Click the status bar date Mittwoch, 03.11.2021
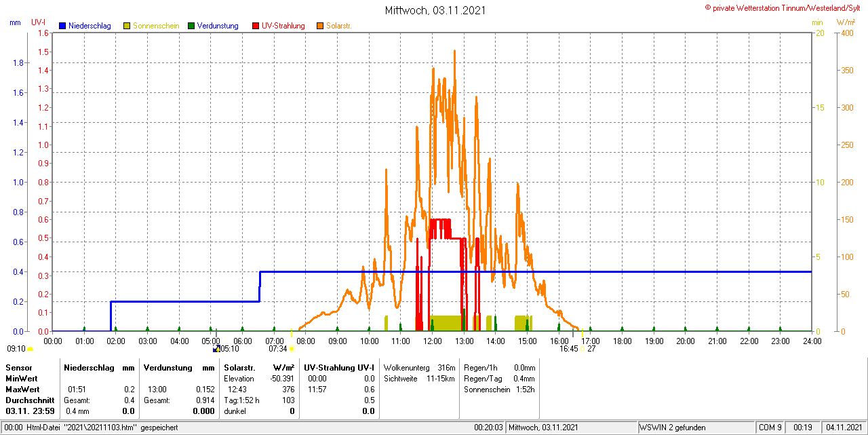This screenshot has width=868, height=435. pos(545,428)
